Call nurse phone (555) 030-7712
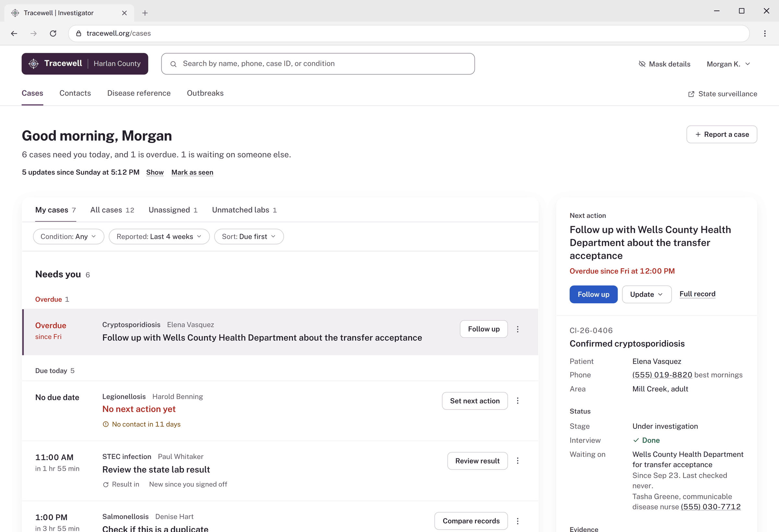Viewport: 779px width, 532px height. (711, 507)
